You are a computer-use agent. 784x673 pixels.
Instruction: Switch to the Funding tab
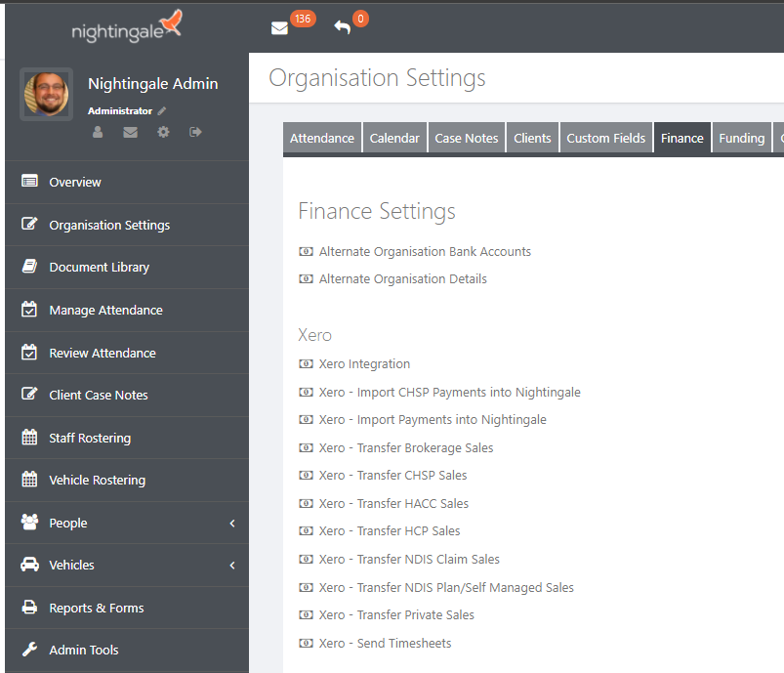741,138
